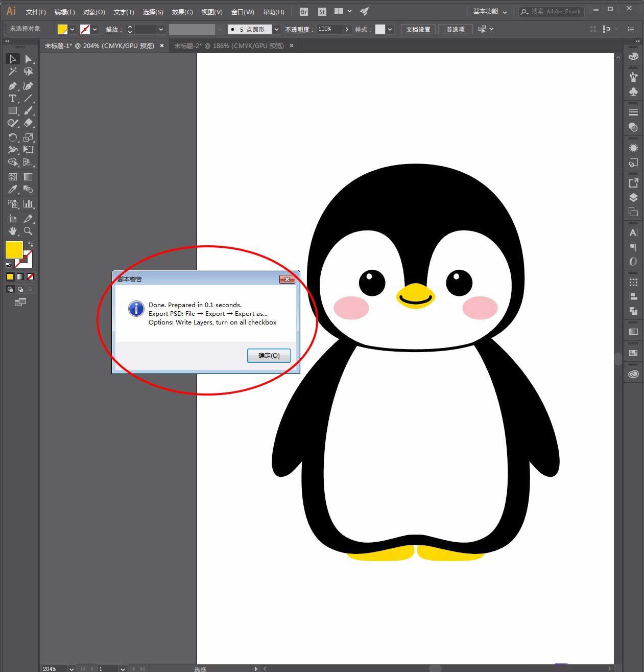Expand the fill color dropdown
The width and height of the screenshot is (644, 672).
72,29
